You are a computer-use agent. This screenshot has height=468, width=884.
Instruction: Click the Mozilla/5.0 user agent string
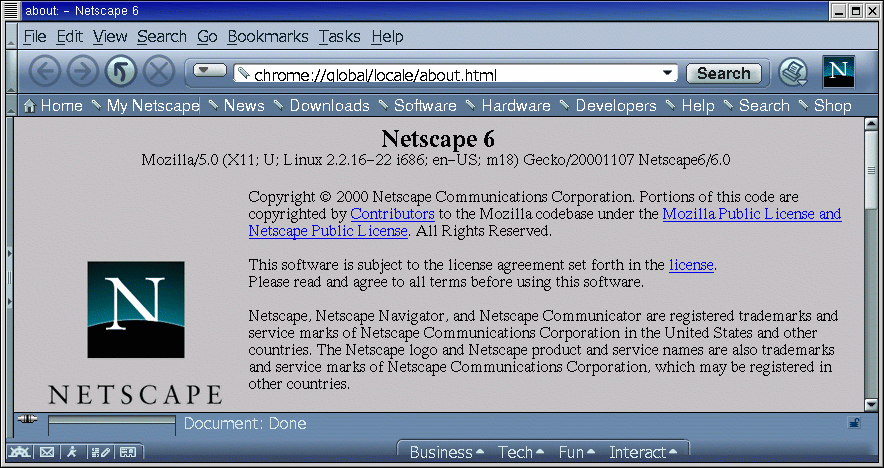tap(436, 160)
